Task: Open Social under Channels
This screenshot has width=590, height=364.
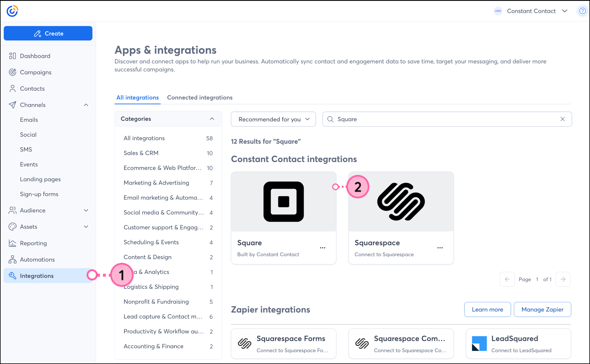Action: click(28, 135)
